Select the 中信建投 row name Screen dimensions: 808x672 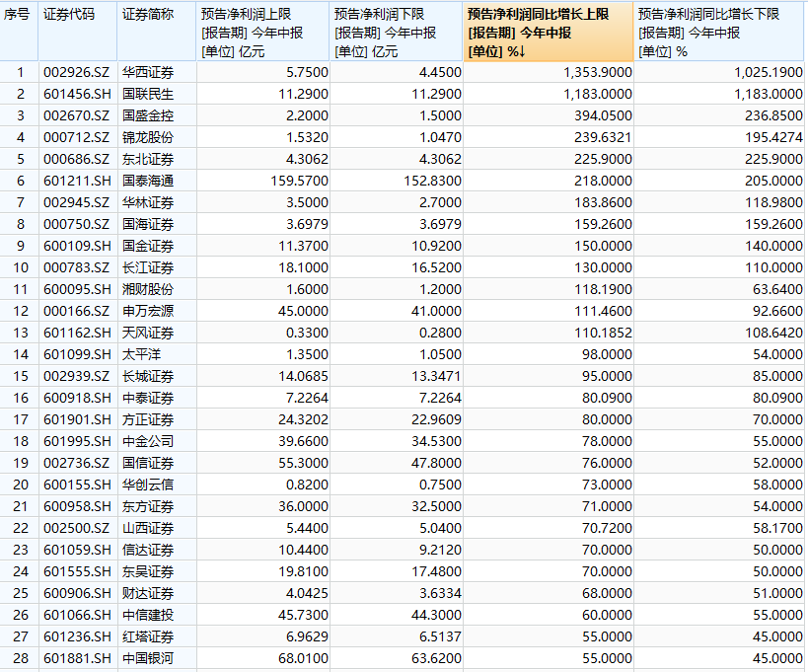[x=149, y=614]
